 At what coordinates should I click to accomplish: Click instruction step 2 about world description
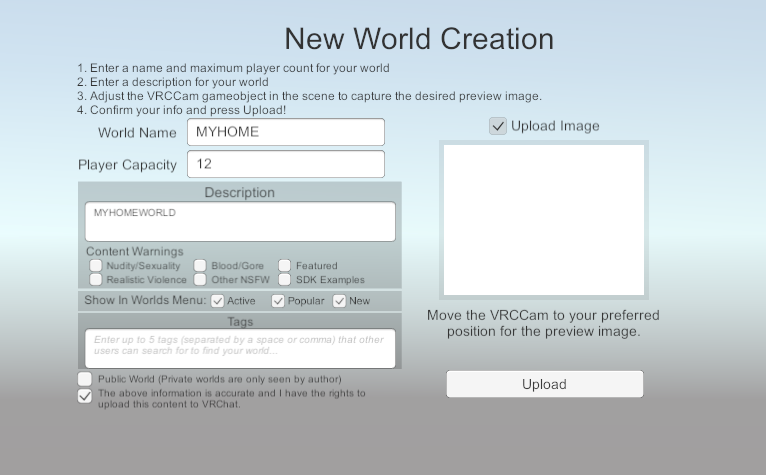[172, 82]
